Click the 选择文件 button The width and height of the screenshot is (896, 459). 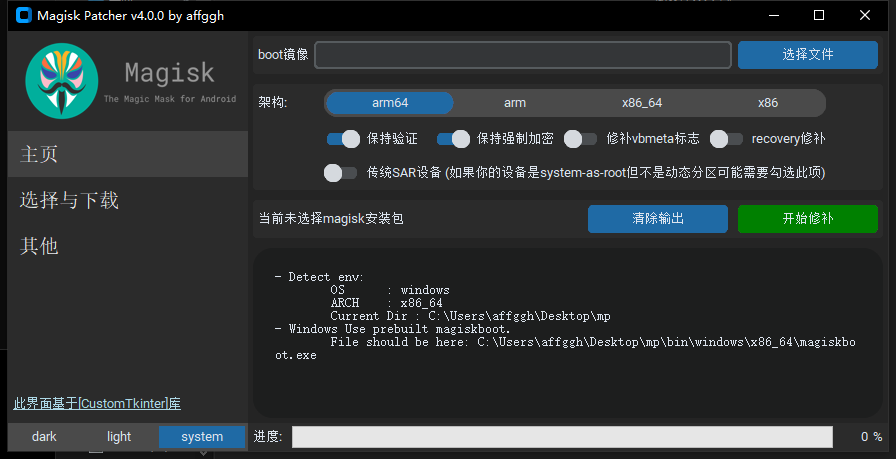pyautogui.click(x=807, y=55)
